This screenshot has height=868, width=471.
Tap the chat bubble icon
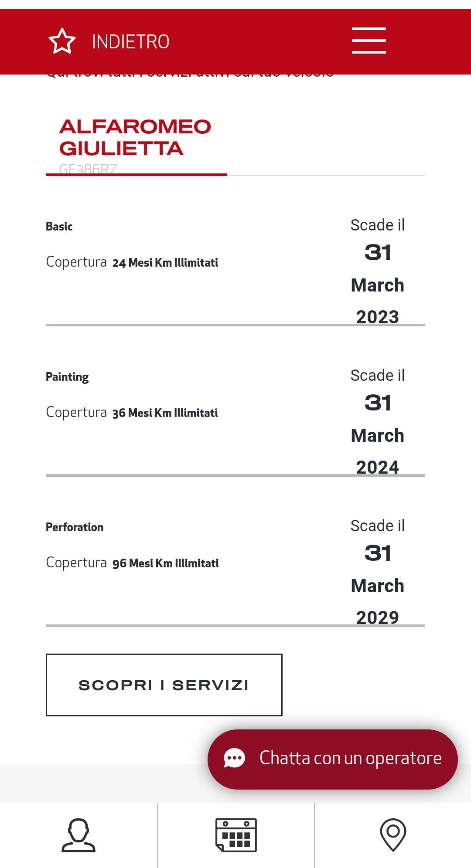[234, 758]
